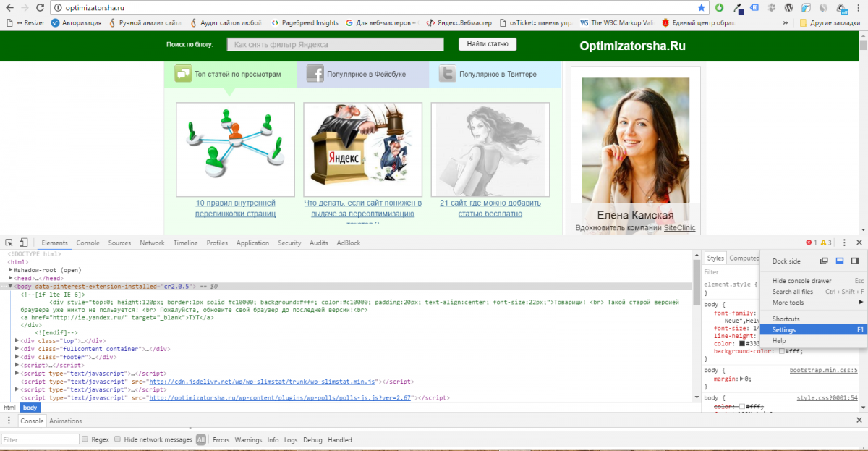Open the bootstrap.min.css:5 source link
Image resolution: width=868 pixels, height=451 pixels.
pos(823,370)
